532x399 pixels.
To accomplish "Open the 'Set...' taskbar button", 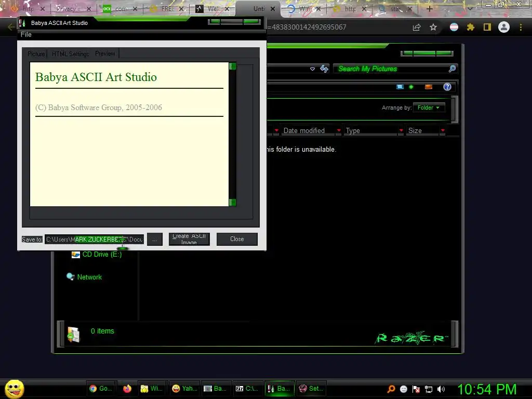I will tap(311, 389).
